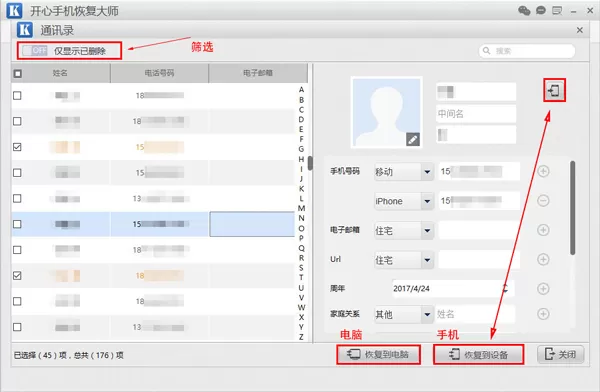Click the email cell of the highlighted row
Screen dimensions: 600x392
tap(252, 224)
